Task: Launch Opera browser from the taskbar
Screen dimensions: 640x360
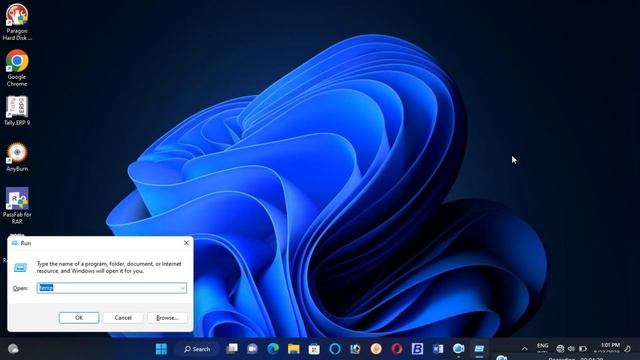Action: (x=396, y=349)
